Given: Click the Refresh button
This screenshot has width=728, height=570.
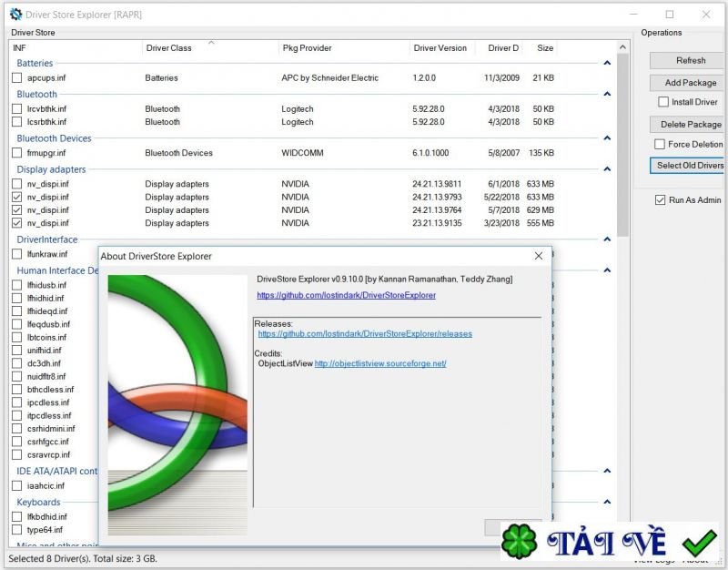Looking at the screenshot, I should pyautogui.click(x=687, y=60).
